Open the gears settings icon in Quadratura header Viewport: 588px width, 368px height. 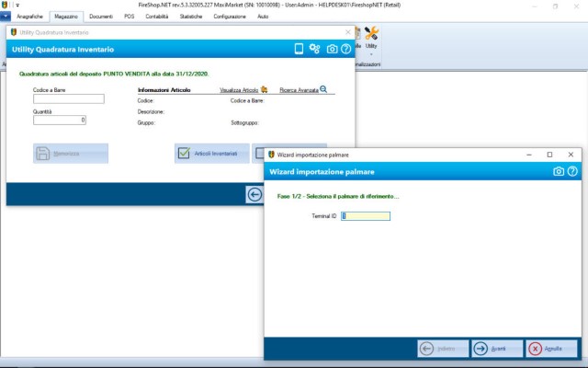(315, 49)
